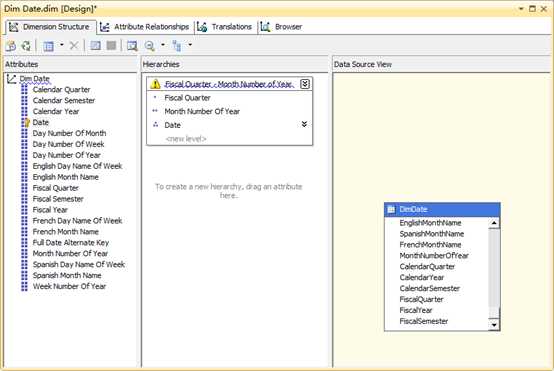This screenshot has height=371, width=554.
Task: Select the Fiscal Year attribute
Action: click(50, 210)
